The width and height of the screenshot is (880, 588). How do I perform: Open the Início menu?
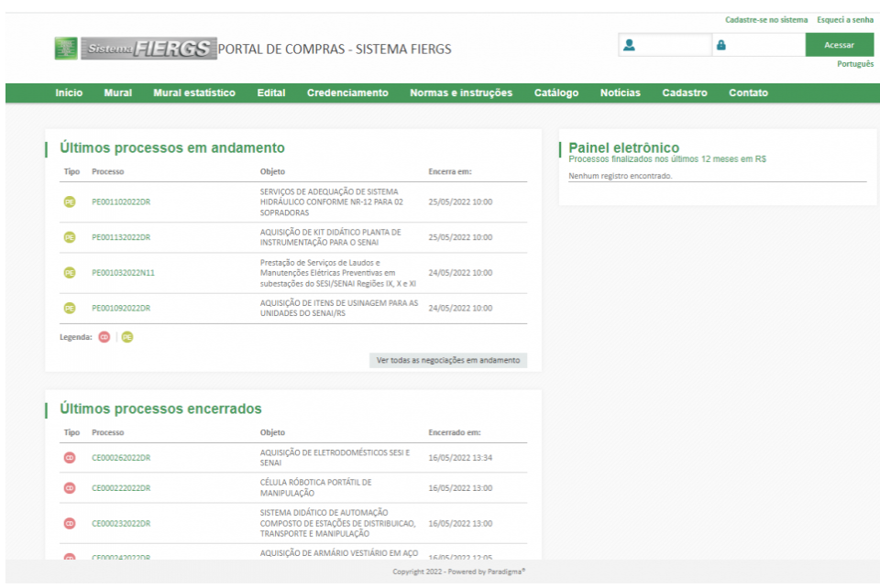point(69,93)
